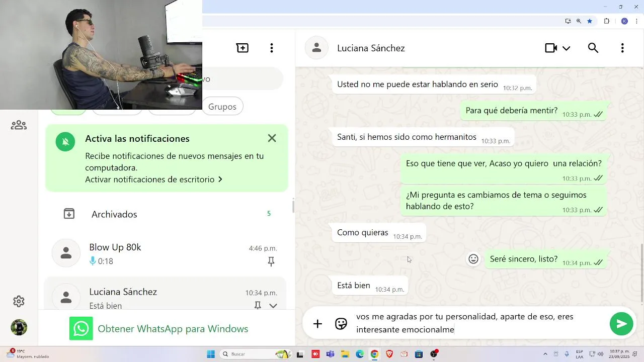This screenshot has width=644, height=362.
Task: Open the chat list options menu (three dots)
Action: (272, 48)
